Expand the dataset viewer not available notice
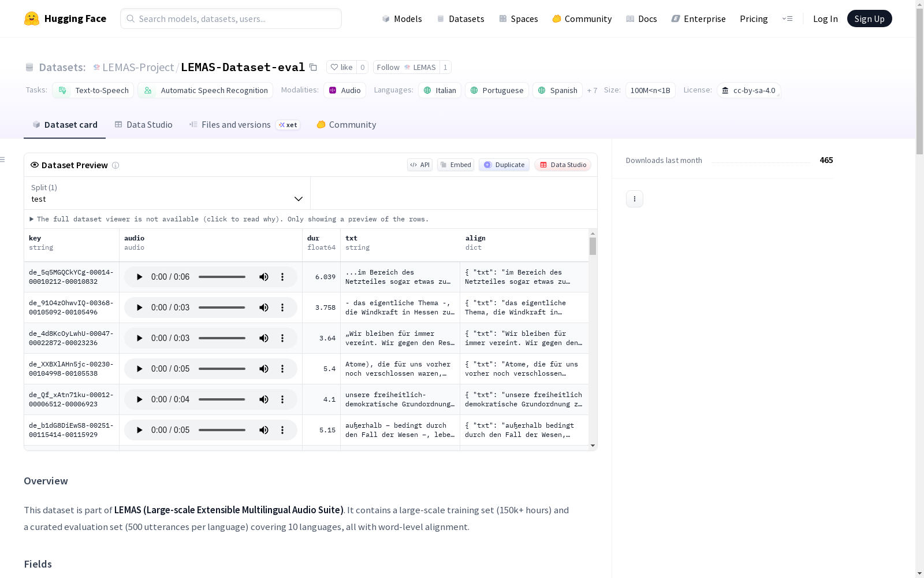 pyautogui.click(x=229, y=219)
